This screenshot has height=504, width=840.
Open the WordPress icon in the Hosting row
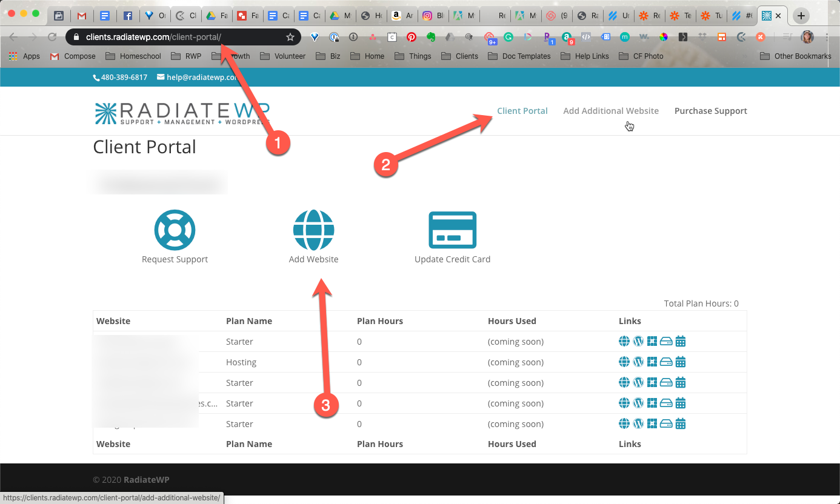tap(638, 362)
